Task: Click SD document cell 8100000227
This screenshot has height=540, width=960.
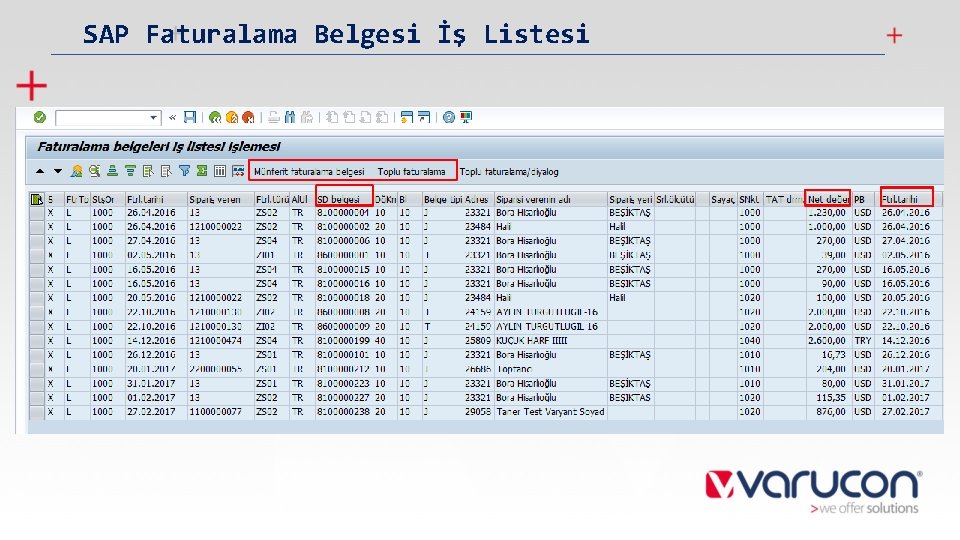Action: pos(343,397)
